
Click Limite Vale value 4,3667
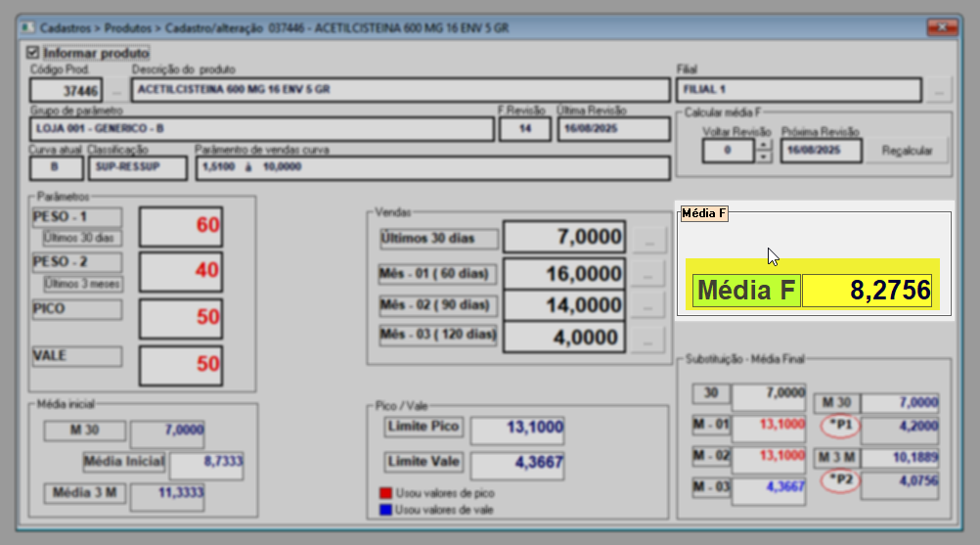pos(517,466)
